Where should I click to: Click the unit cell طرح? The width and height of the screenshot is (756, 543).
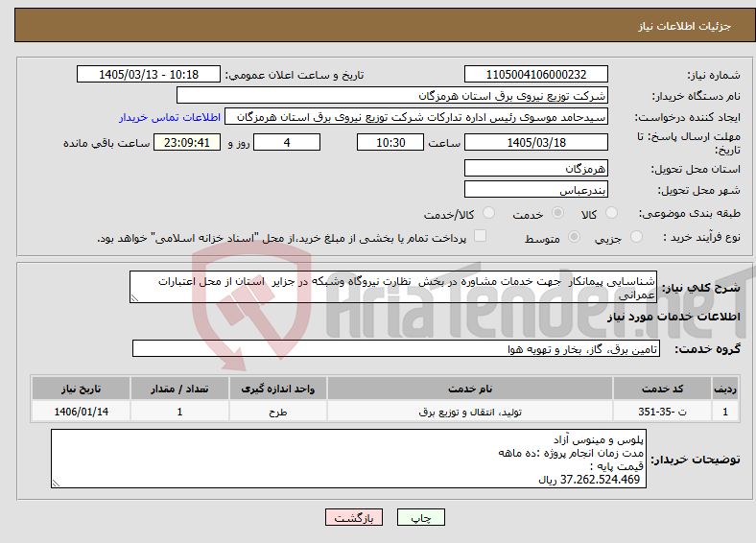point(277,412)
